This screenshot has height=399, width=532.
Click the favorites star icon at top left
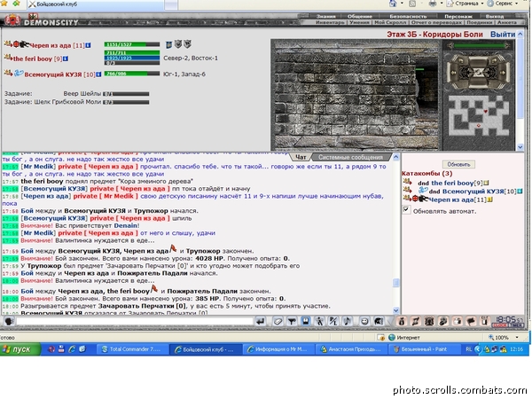click(x=4, y=4)
